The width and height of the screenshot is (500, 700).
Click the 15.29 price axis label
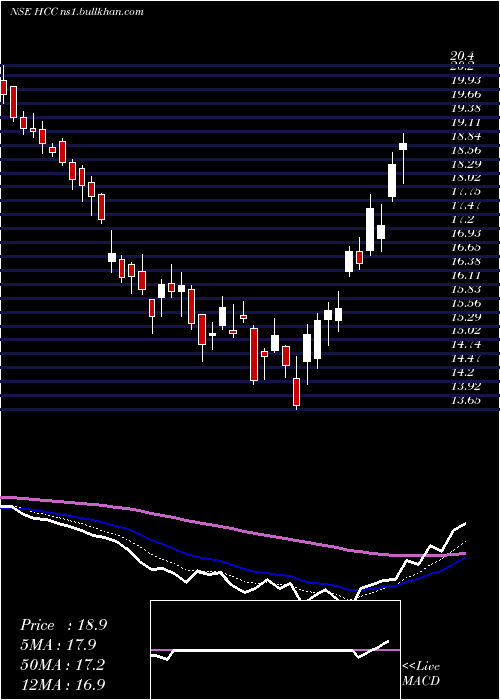(466, 317)
